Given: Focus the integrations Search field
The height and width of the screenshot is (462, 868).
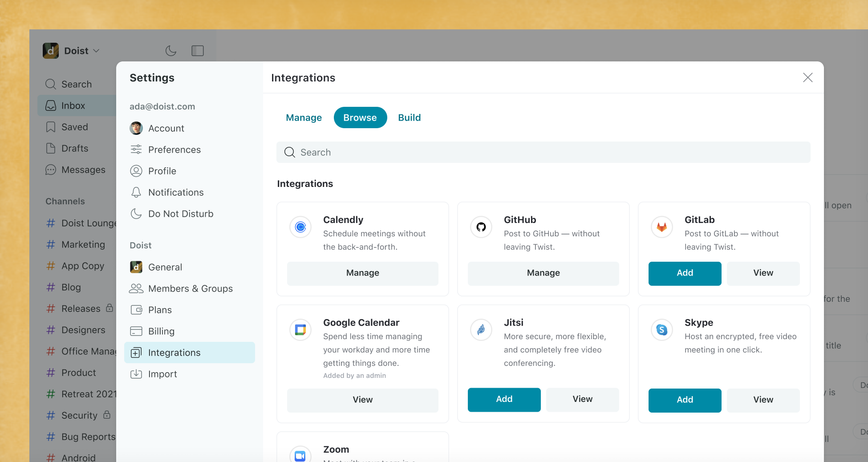Looking at the screenshot, I should [x=543, y=152].
